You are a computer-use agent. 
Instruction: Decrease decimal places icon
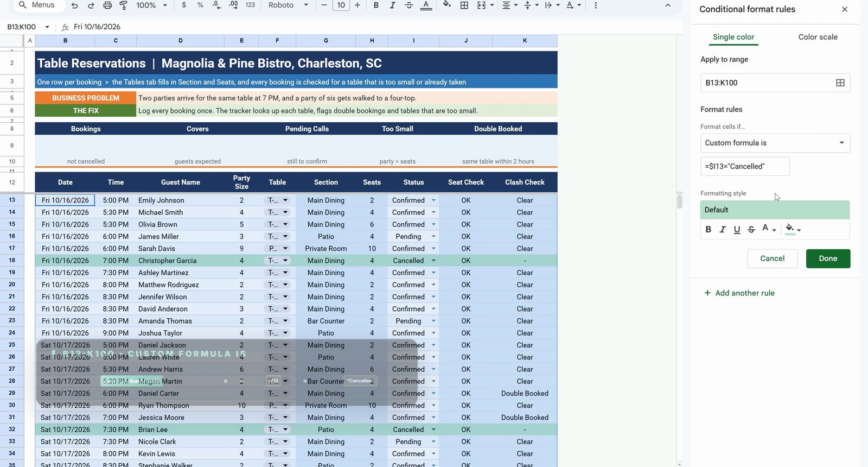tap(216, 5)
